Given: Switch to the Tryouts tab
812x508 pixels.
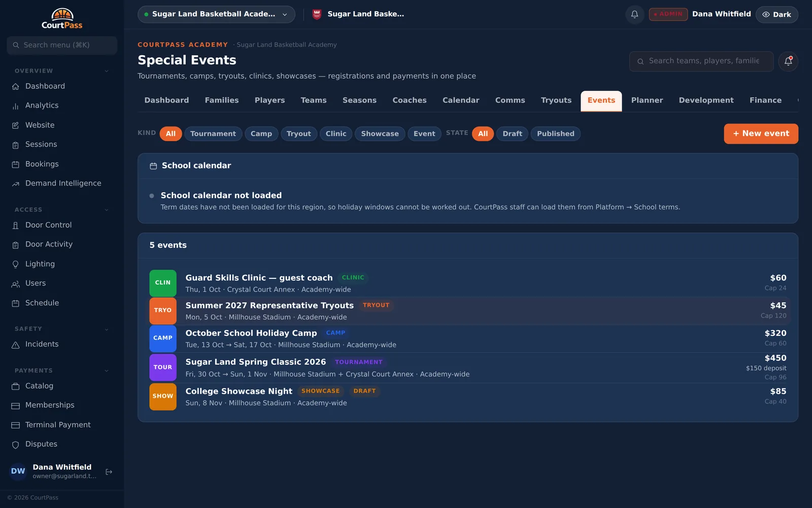Looking at the screenshot, I should click(x=556, y=101).
